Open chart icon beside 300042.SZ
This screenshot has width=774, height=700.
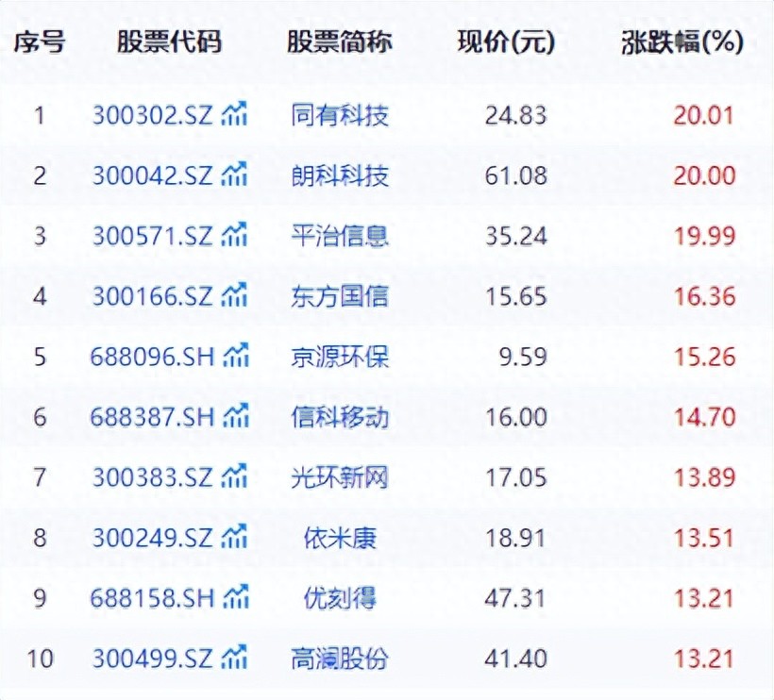[234, 175]
